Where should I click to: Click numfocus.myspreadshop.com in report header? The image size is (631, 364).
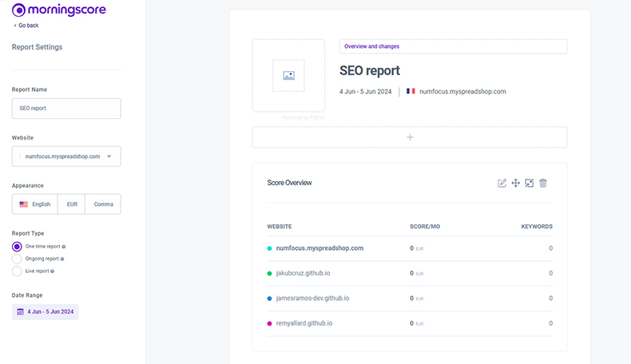tap(462, 91)
